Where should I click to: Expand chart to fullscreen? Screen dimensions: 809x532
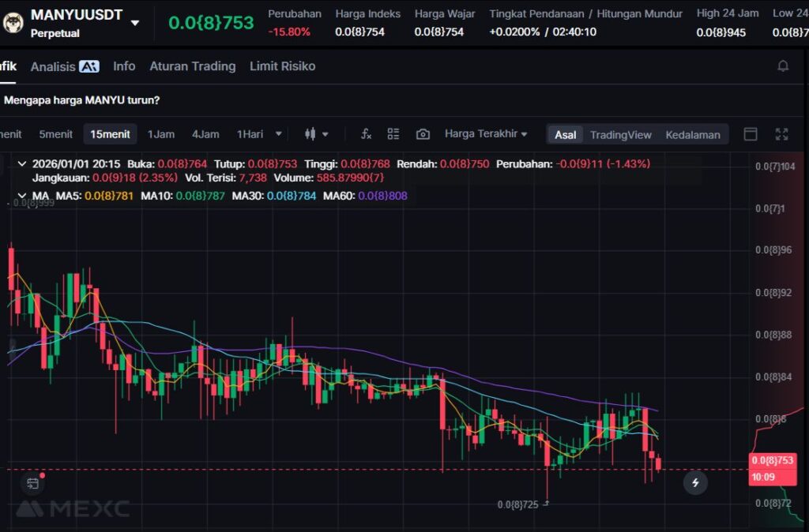781,134
